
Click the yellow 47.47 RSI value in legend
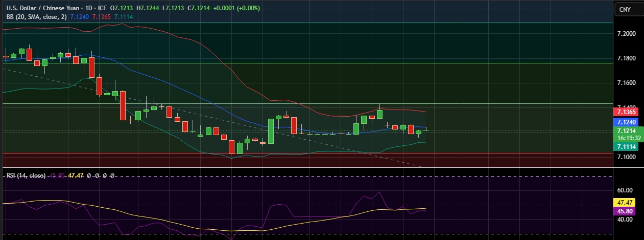(x=76, y=176)
